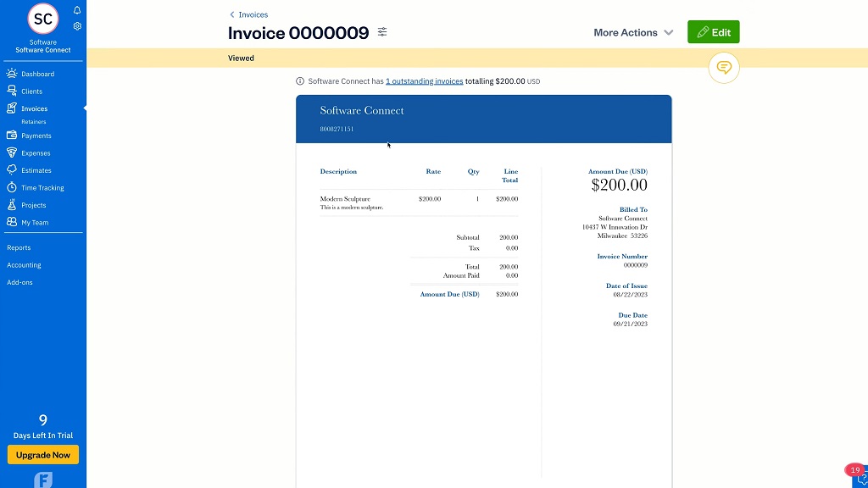Image resolution: width=868 pixels, height=488 pixels.
Task: Click the info icon beside outstanding notice
Action: point(300,81)
